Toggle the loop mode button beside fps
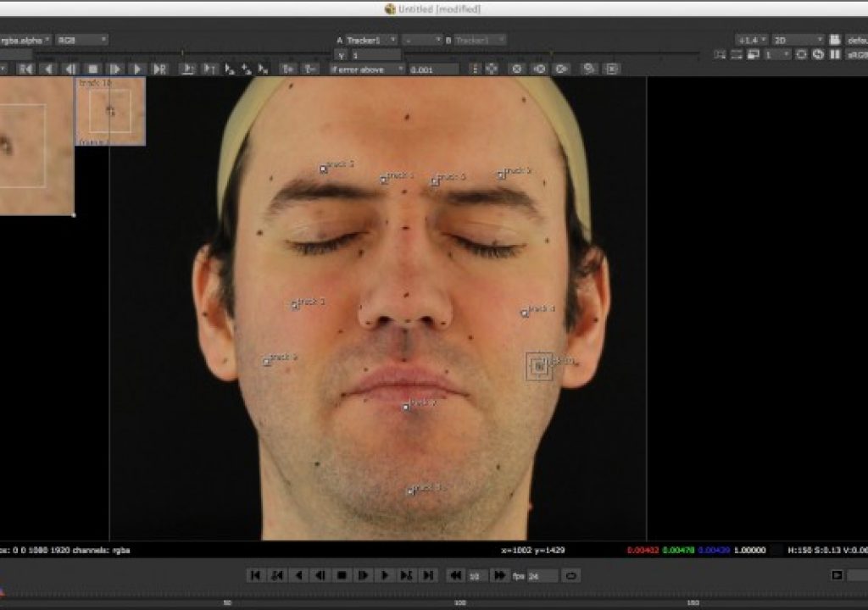This screenshot has height=610, width=868. (570, 576)
